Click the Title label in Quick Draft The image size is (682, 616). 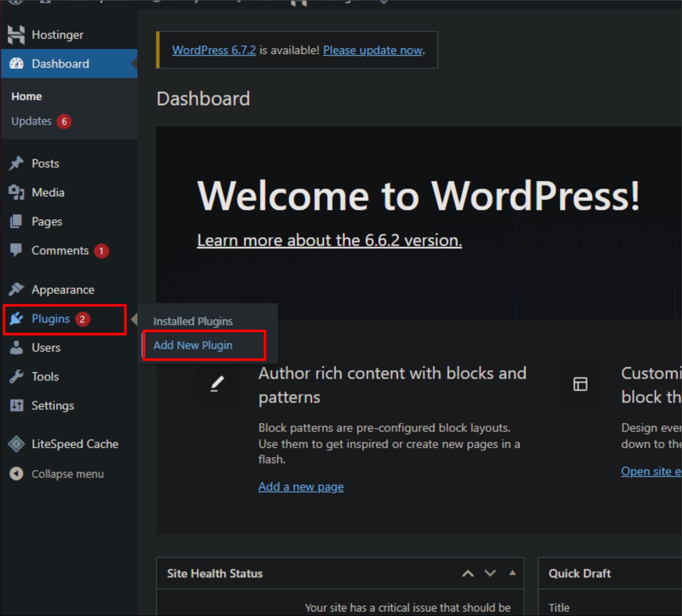tap(559, 608)
